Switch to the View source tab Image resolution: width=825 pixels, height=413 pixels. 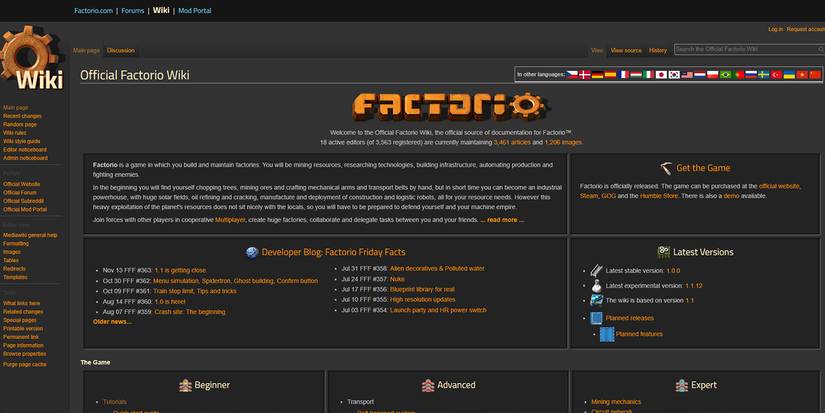coord(626,50)
